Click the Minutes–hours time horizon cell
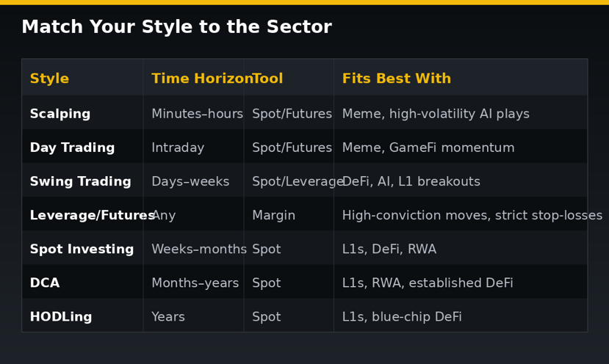The height and width of the screenshot is (364, 609). 193,113
